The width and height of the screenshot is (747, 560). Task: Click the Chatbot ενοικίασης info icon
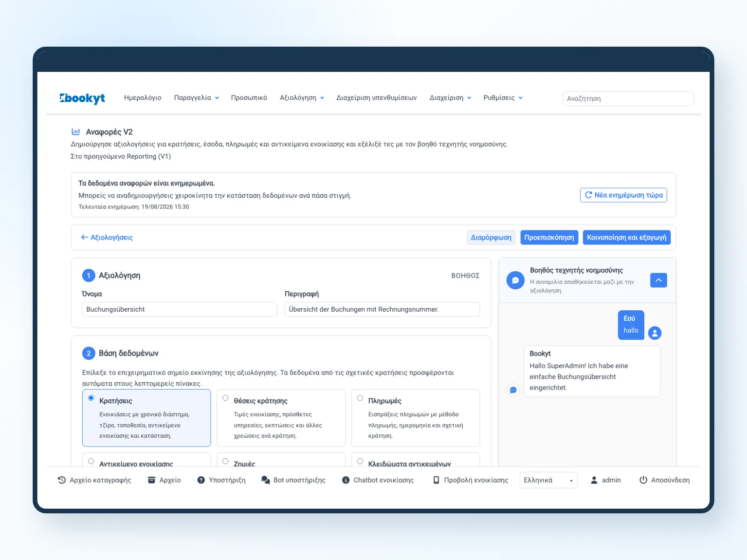coord(346,480)
